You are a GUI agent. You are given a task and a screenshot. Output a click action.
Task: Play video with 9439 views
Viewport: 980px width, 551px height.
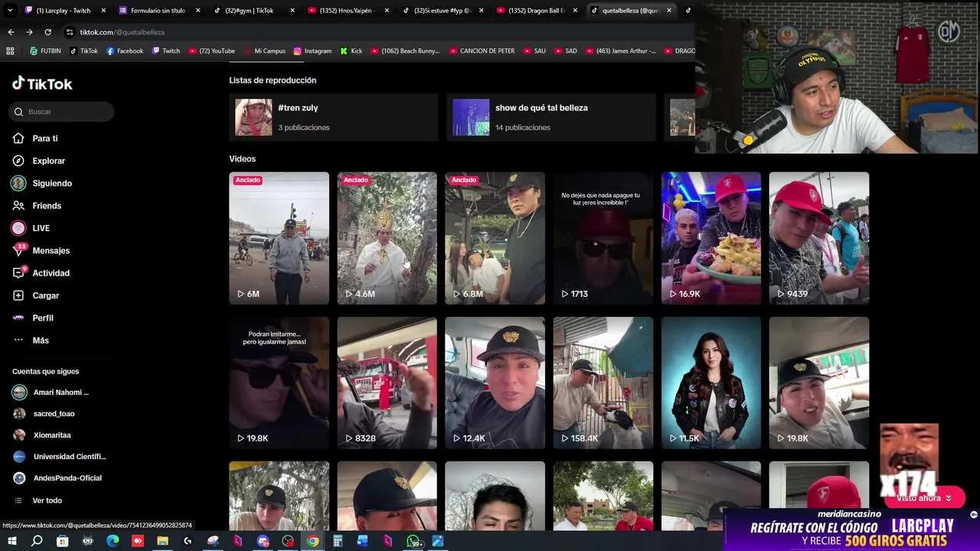point(818,238)
